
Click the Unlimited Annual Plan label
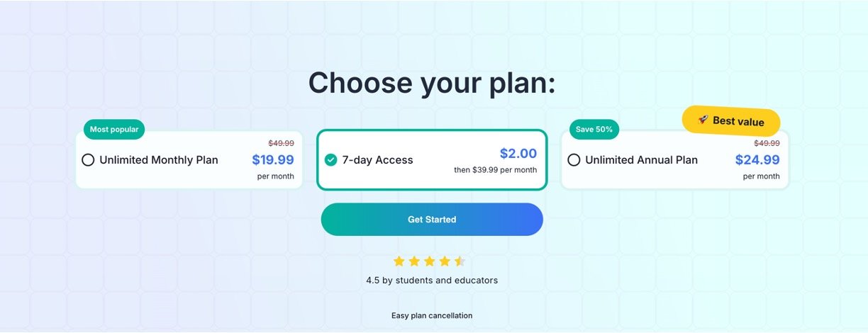[x=641, y=160]
